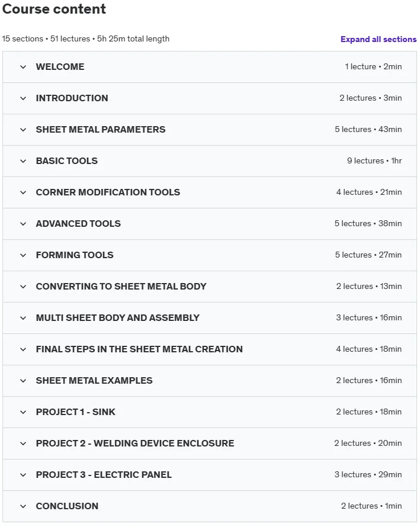Select FINAL STEPS IN THE SHEET METAL CREATION

click(139, 349)
